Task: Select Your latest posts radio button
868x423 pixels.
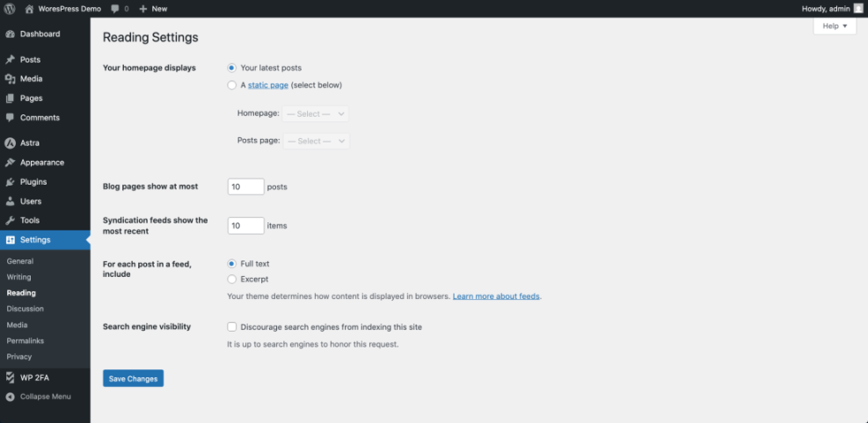Action: point(232,68)
